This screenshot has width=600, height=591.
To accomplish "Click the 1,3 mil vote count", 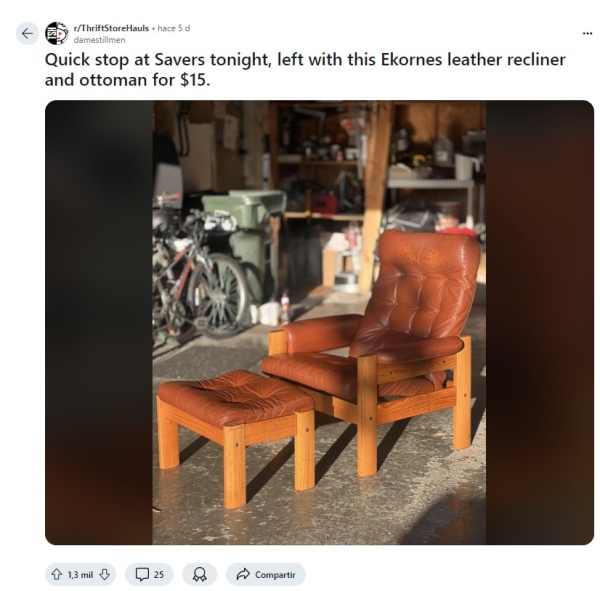I will [80, 575].
